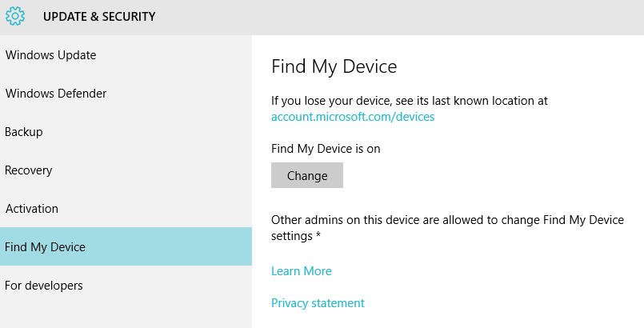Click the UPDATE & SECURITY header title
Image resolution: width=644 pixels, height=328 pixels.
pyautogui.click(x=99, y=16)
